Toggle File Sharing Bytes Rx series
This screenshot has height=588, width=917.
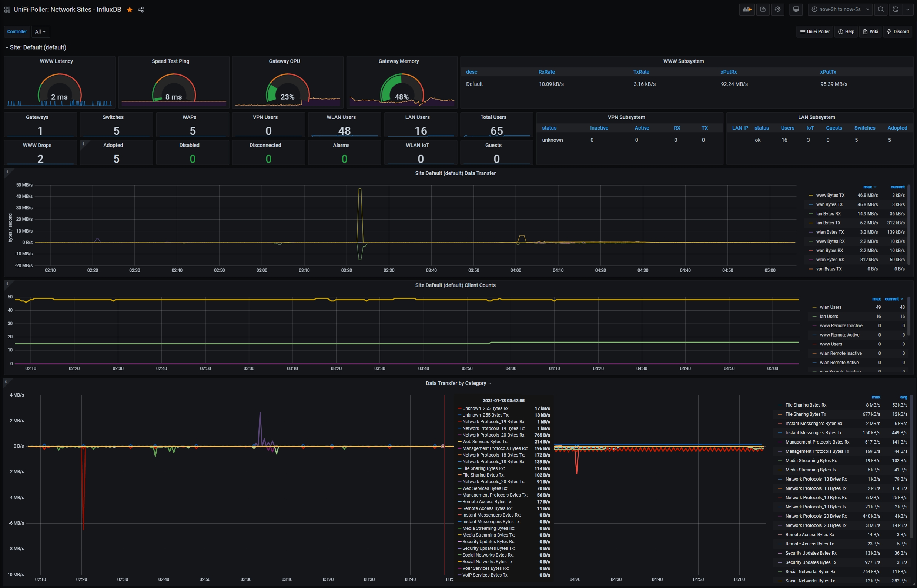tap(806, 405)
